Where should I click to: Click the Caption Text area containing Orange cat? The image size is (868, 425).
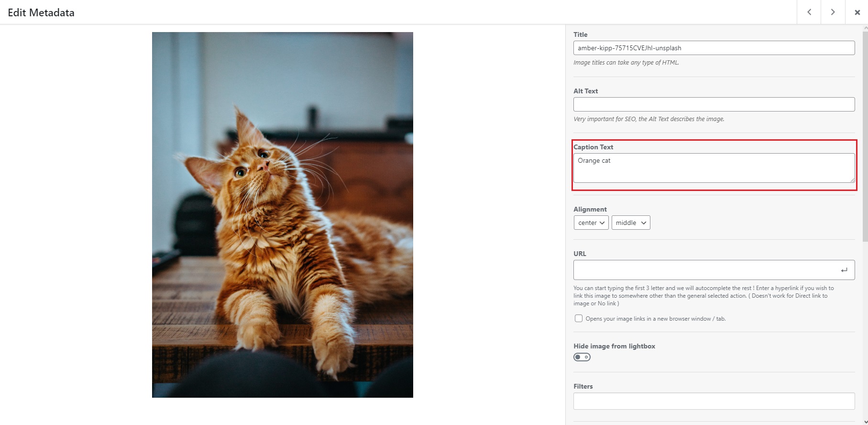[714, 168]
